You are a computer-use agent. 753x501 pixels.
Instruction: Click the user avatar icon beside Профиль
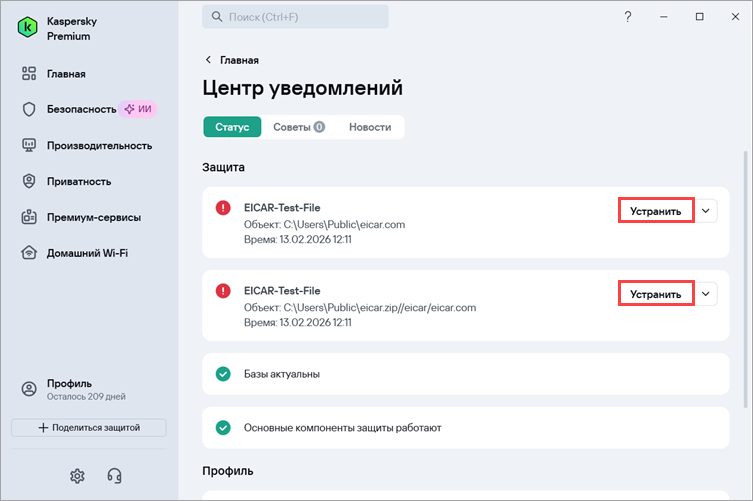29,389
